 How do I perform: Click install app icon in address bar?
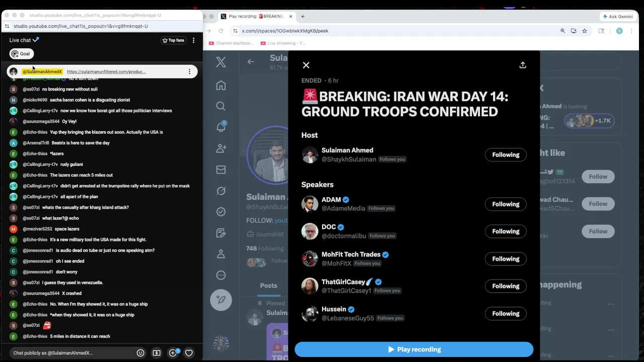pos(574,31)
